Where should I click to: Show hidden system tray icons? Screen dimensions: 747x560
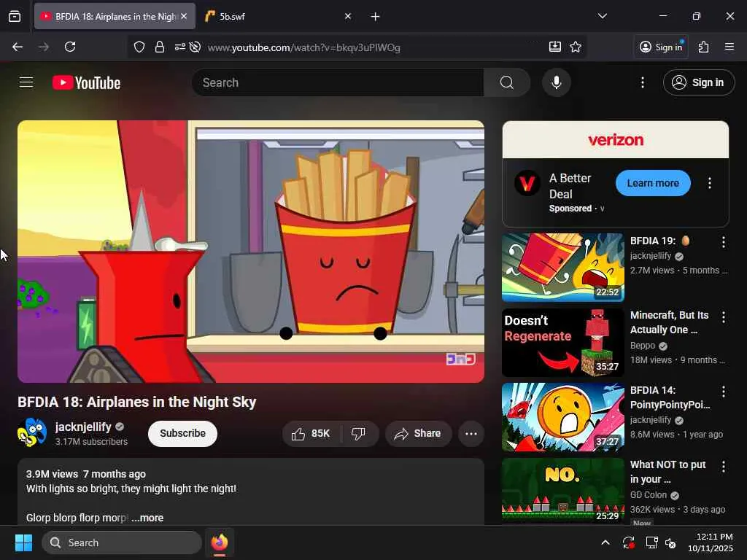605,542
